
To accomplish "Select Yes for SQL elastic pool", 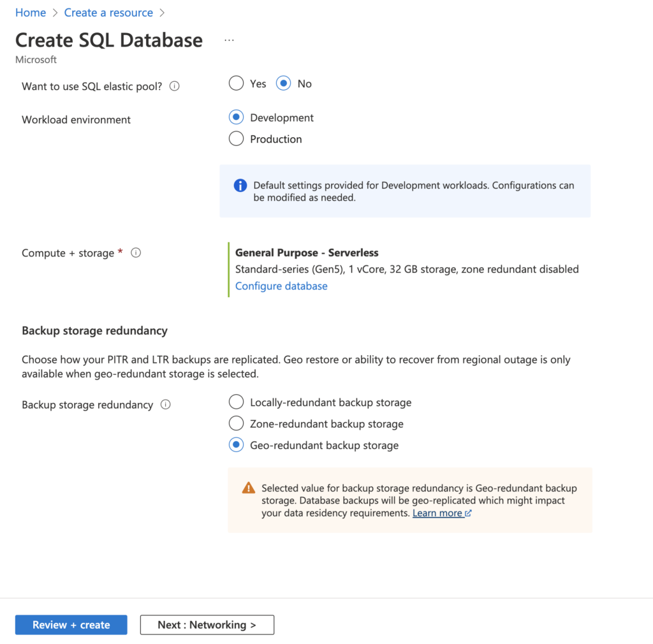I will (237, 84).
